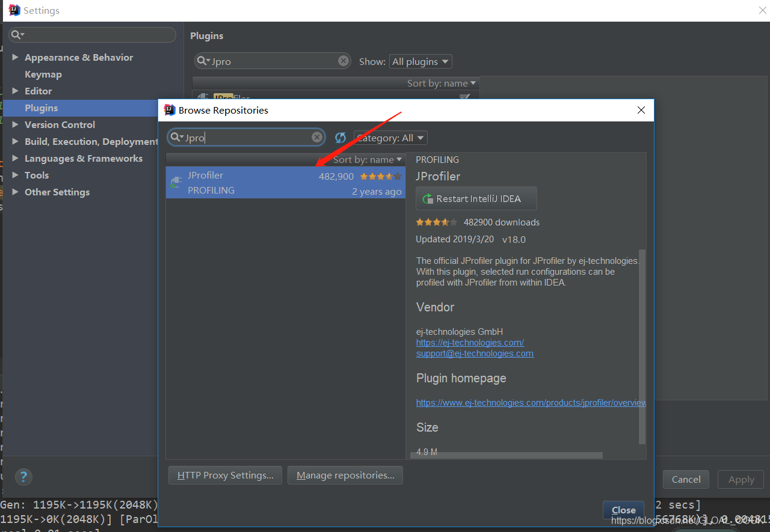Screen dimensions: 770x532
Task: Click the Plugins panel search field
Action: [x=273, y=61]
